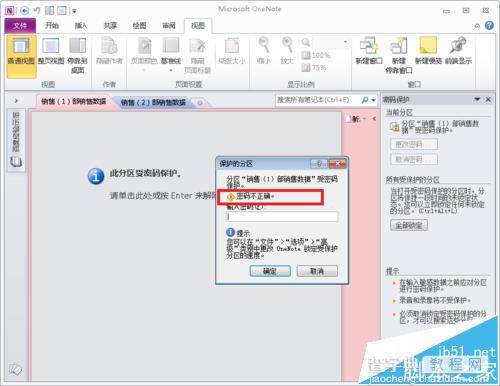
Task: Click 确定 OK in the password dialog
Action: [270, 271]
